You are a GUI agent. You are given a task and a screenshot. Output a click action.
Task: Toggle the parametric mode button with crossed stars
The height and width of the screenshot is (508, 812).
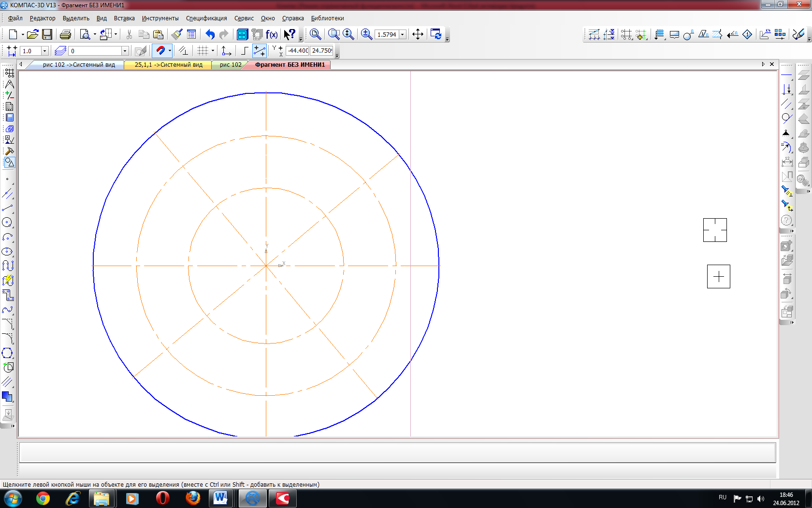pos(260,50)
